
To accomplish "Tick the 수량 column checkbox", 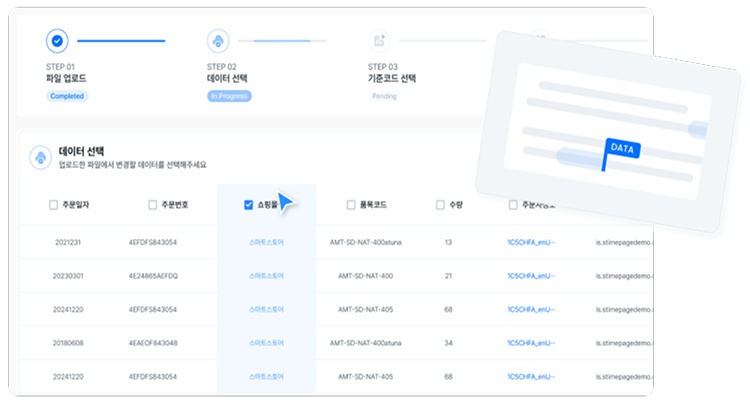I will coord(440,205).
